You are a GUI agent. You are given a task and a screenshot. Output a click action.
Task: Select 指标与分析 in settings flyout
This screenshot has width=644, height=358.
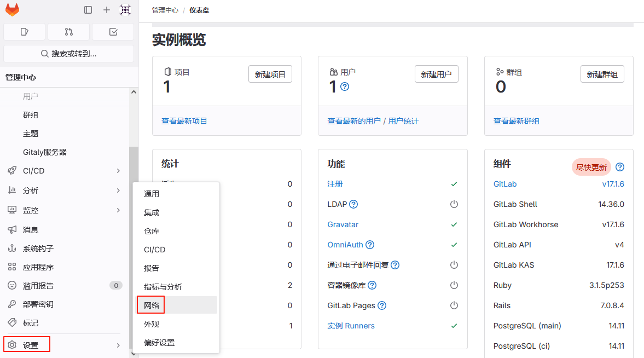point(177,287)
